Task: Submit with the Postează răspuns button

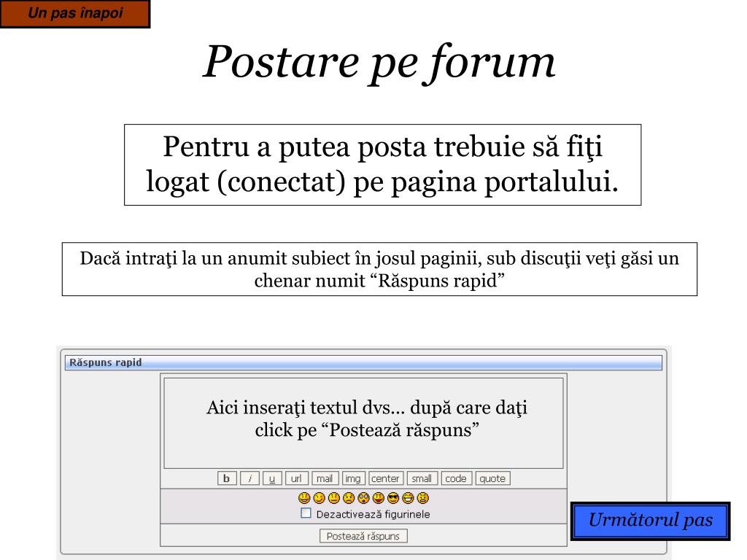Action: click(x=363, y=536)
